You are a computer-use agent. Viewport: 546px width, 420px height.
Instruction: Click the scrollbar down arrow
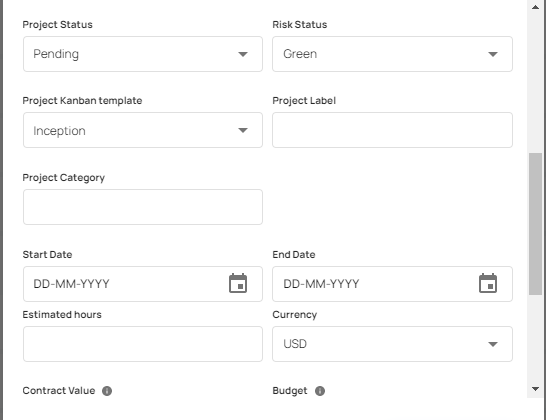pos(536,389)
